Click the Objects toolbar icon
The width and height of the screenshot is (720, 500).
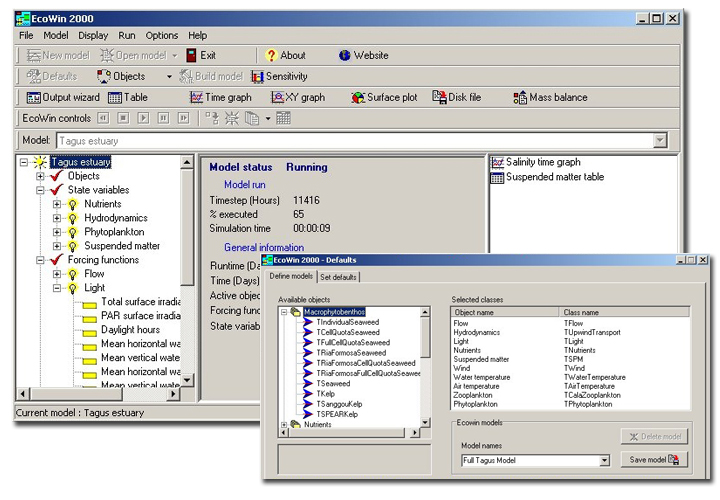point(104,76)
